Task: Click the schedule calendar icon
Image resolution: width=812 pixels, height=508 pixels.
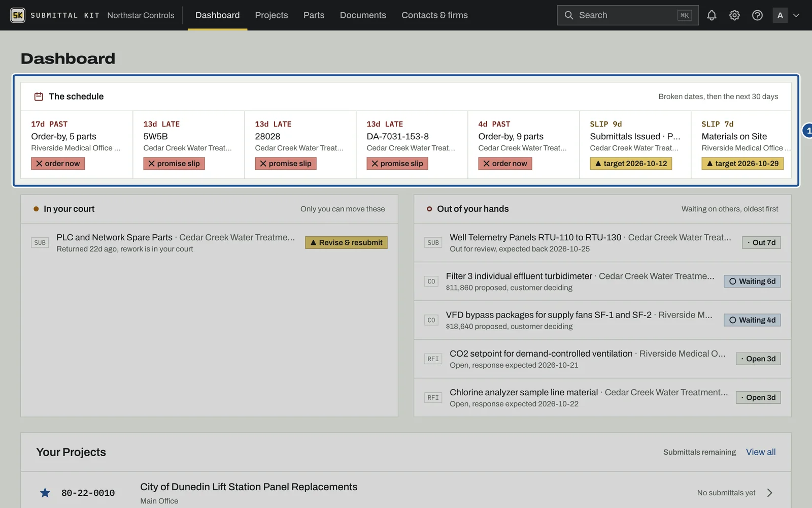Action: (x=39, y=97)
